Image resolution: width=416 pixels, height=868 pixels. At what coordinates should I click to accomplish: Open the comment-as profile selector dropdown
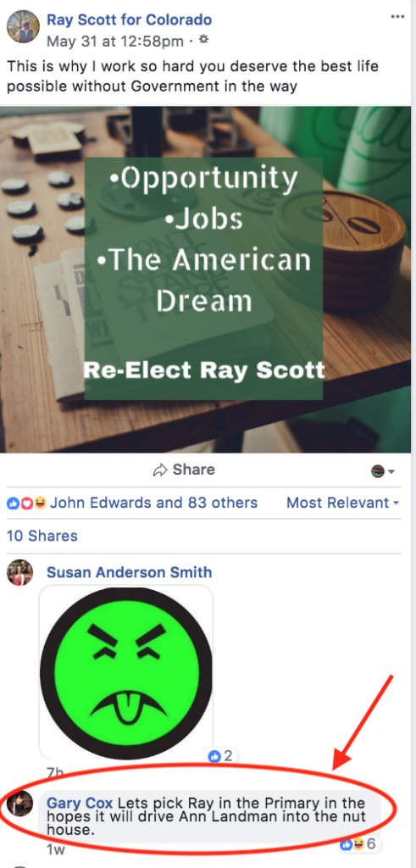[383, 471]
